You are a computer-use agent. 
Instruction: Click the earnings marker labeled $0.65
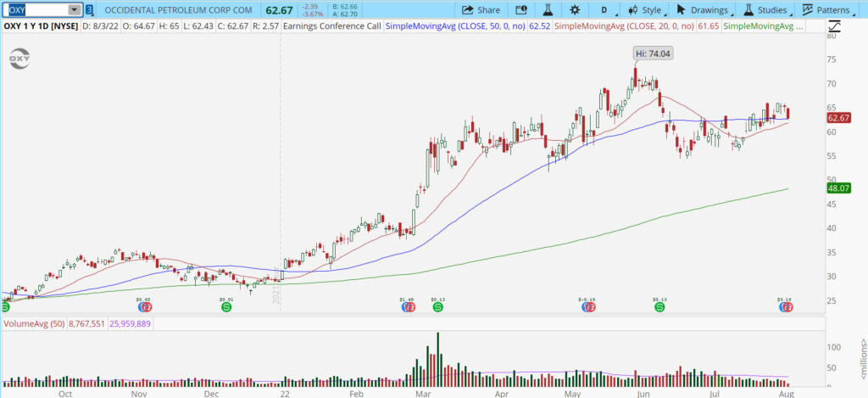143,306
